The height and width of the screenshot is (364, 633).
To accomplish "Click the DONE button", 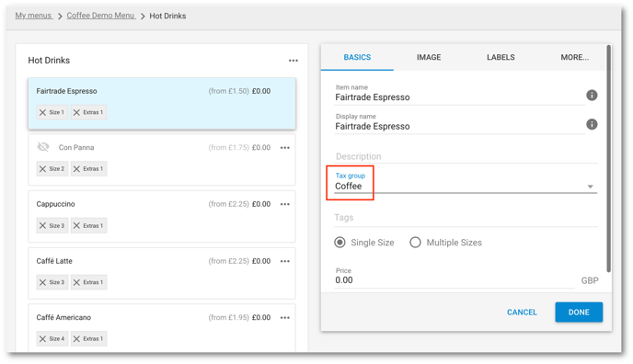I will [x=579, y=313].
